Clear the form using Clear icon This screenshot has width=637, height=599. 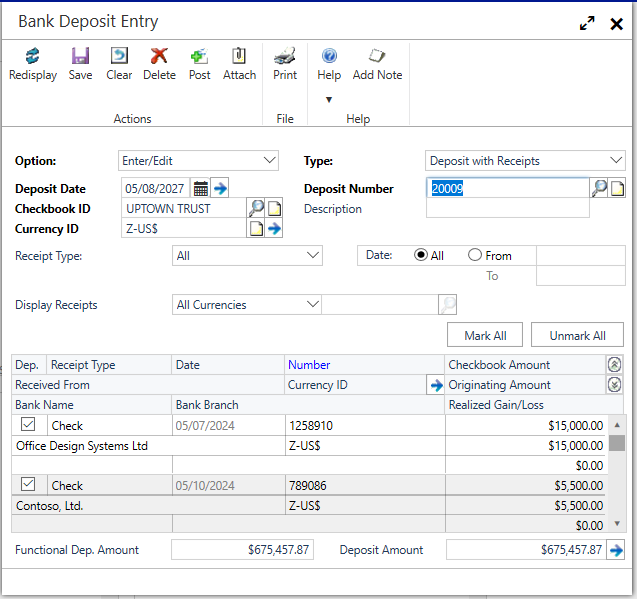(x=119, y=56)
